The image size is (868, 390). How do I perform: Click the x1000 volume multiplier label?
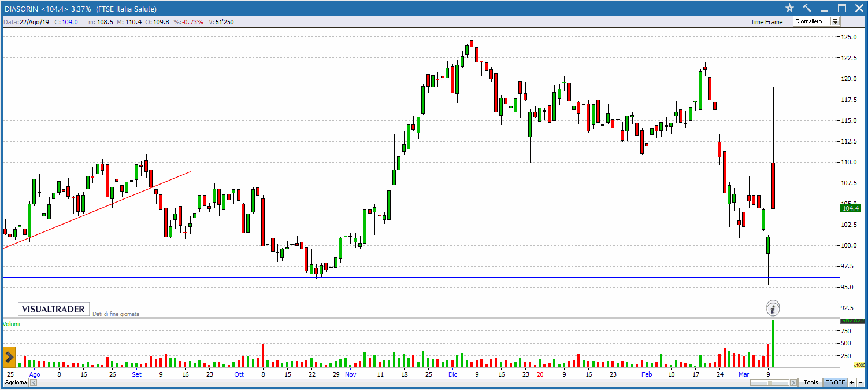(x=859, y=365)
